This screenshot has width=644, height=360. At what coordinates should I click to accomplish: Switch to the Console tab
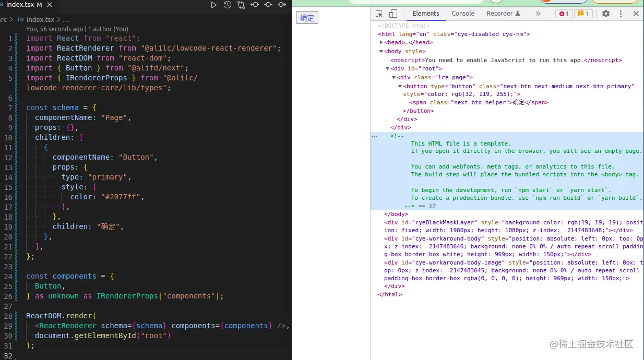tap(463, 14)
